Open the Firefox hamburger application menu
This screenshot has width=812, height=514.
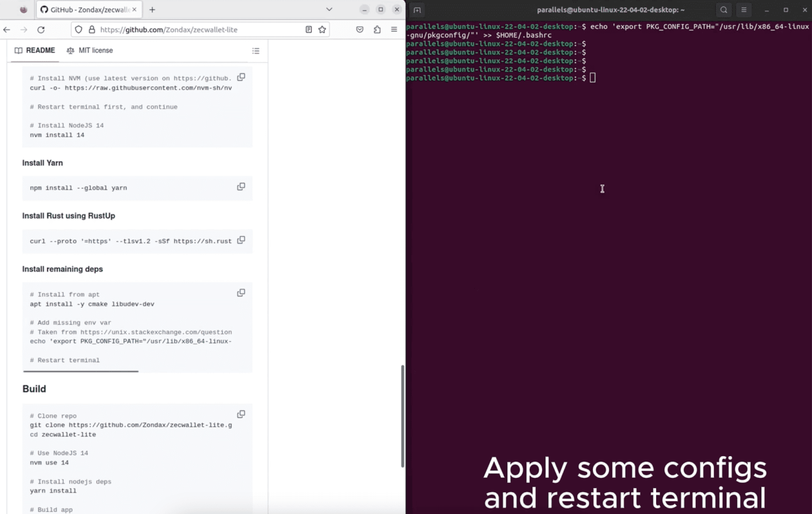tap(394, 29)
